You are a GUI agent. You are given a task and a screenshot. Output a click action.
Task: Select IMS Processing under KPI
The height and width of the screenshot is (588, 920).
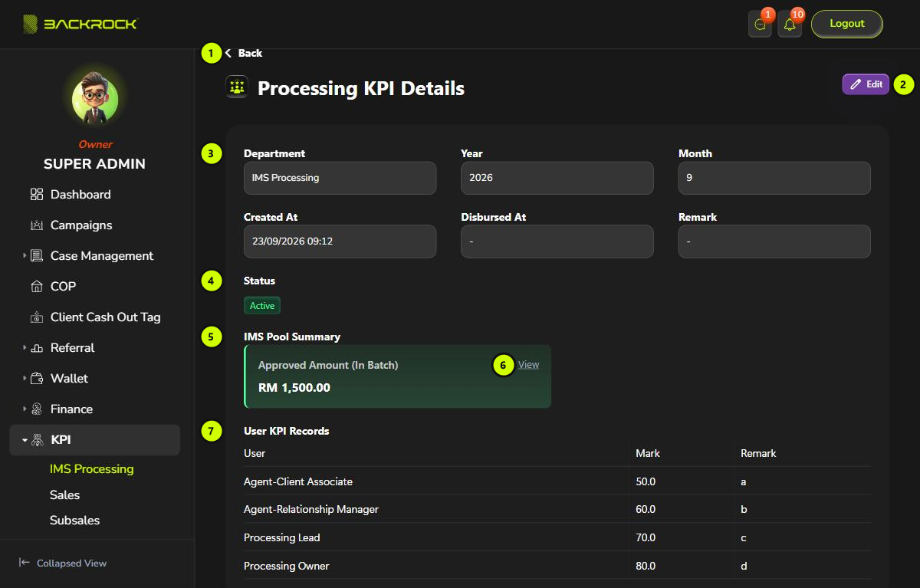92,469
